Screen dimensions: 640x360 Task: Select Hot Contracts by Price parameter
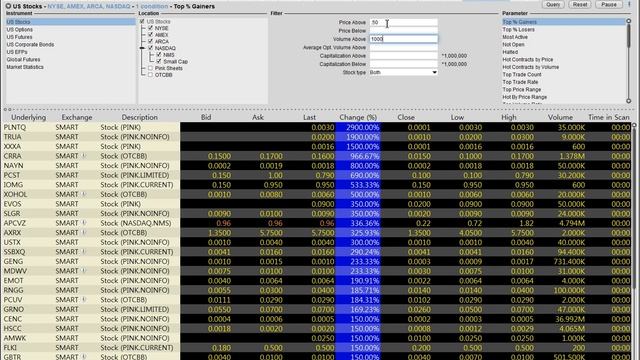[x=528, y=60]
